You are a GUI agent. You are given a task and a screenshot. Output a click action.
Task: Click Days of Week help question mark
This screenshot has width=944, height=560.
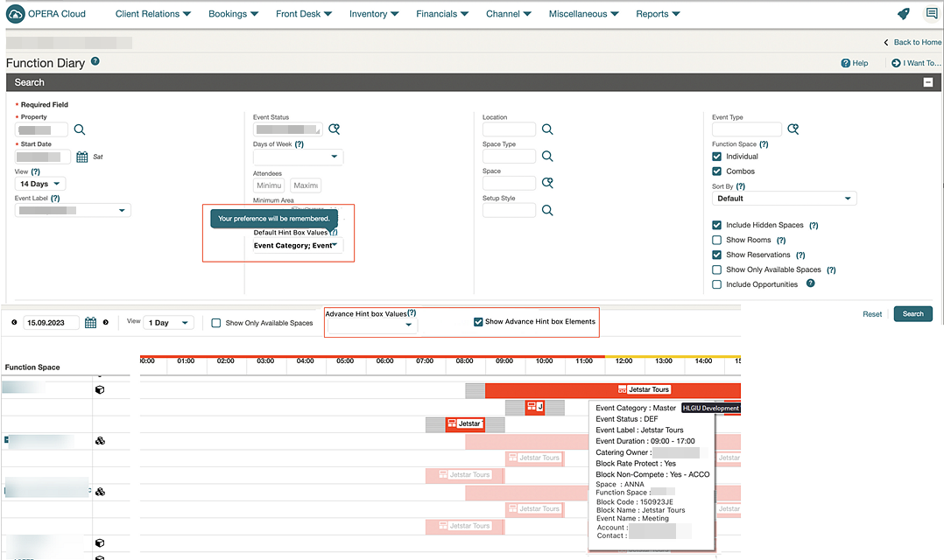[299, 144]
